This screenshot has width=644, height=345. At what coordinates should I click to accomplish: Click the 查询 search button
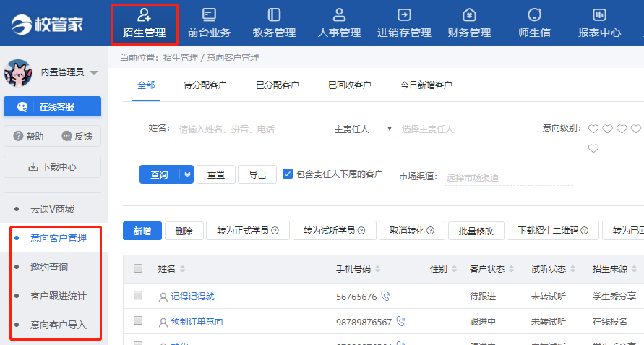pos(159,175)
